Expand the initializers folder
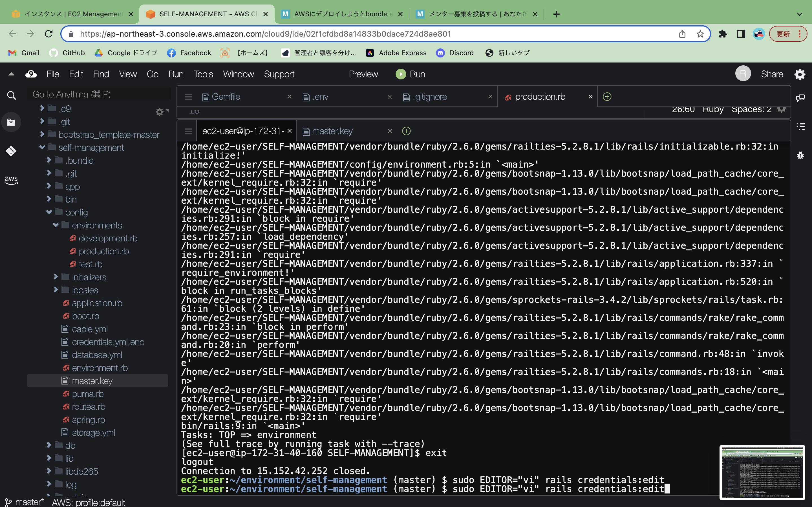 56,277
